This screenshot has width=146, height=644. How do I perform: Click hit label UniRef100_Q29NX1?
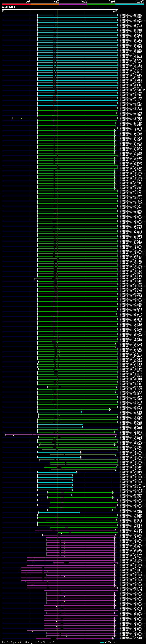(x=131, y=133)
